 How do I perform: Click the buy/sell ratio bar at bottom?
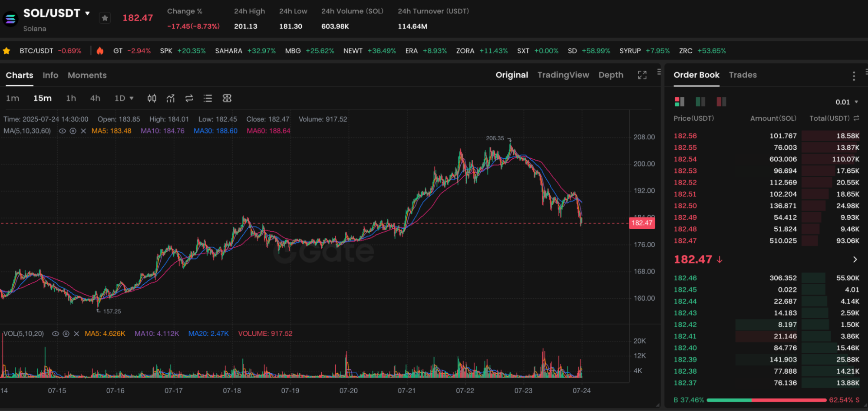[766, 400]
